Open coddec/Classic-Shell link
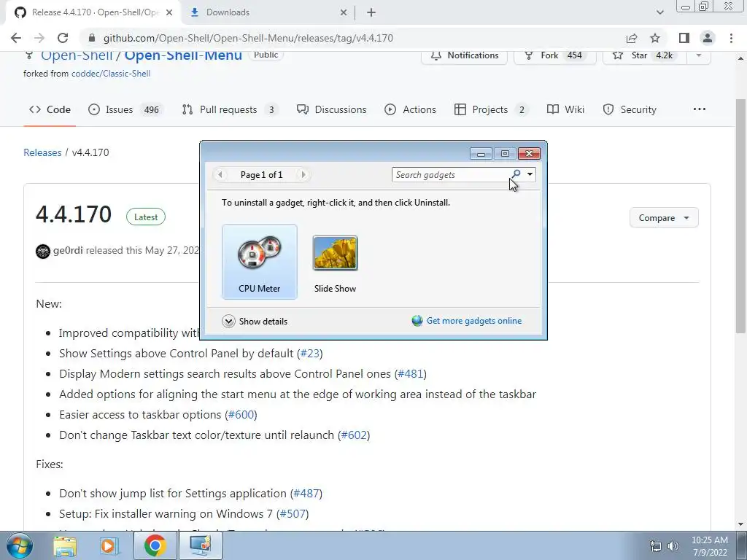Viewport: 747px width, 560px height. pos(111,74)
